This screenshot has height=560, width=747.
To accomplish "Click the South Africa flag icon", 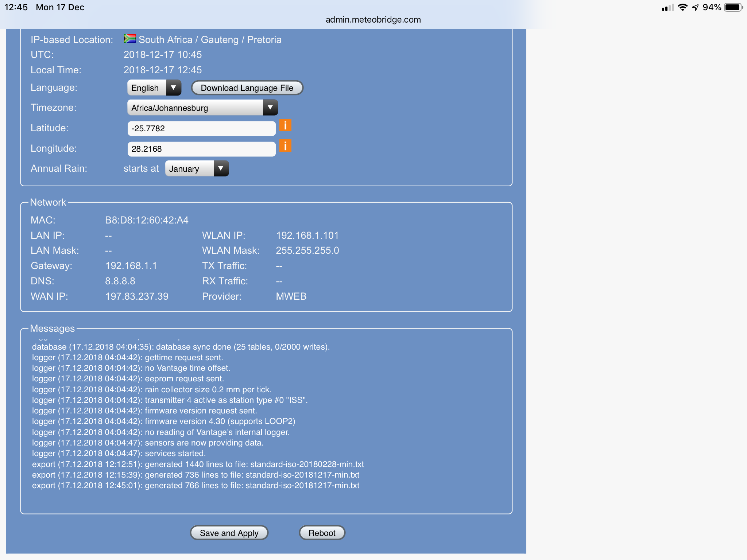I will pyautogui.click(x=130, y=39).
